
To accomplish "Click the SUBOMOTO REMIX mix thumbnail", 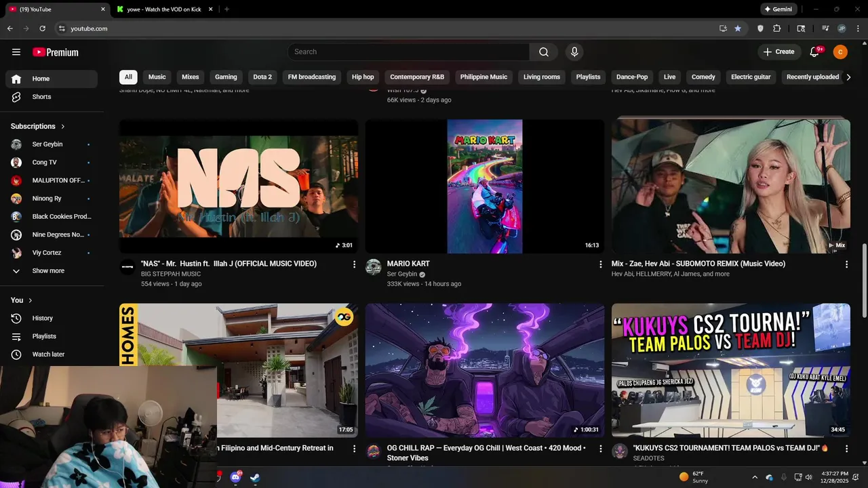I will tap(731, 186).
